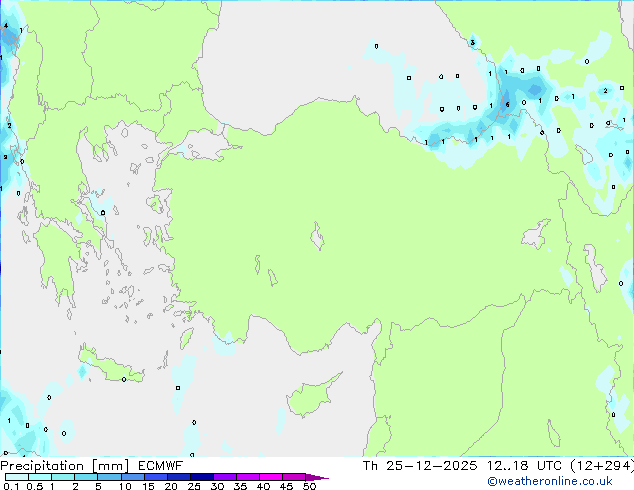
Task: Click the 10–15 mm blue legend swatch
Action: tap(132, 477)
